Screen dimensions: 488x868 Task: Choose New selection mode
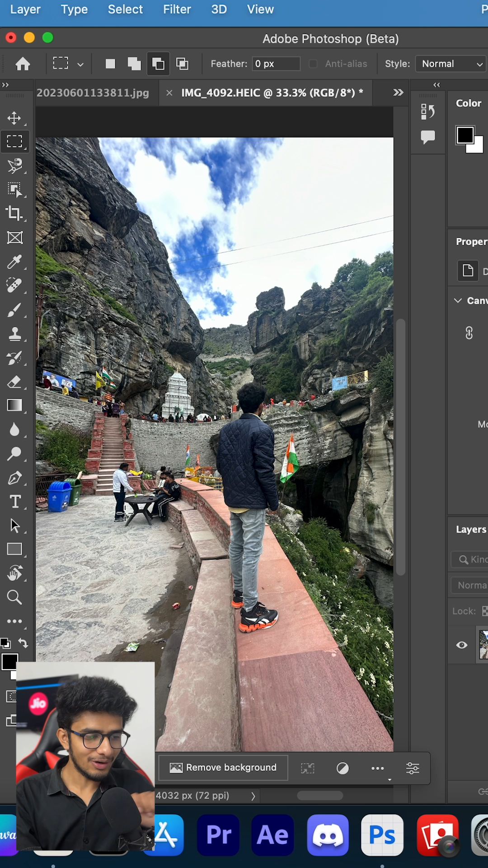110,64
